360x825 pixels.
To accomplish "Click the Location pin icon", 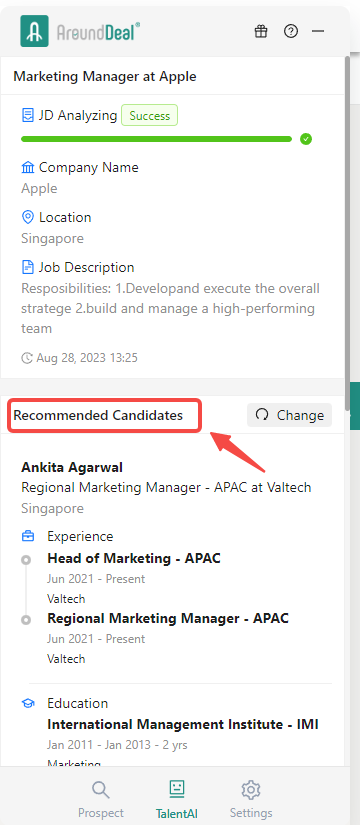I will tap(27, 217).
